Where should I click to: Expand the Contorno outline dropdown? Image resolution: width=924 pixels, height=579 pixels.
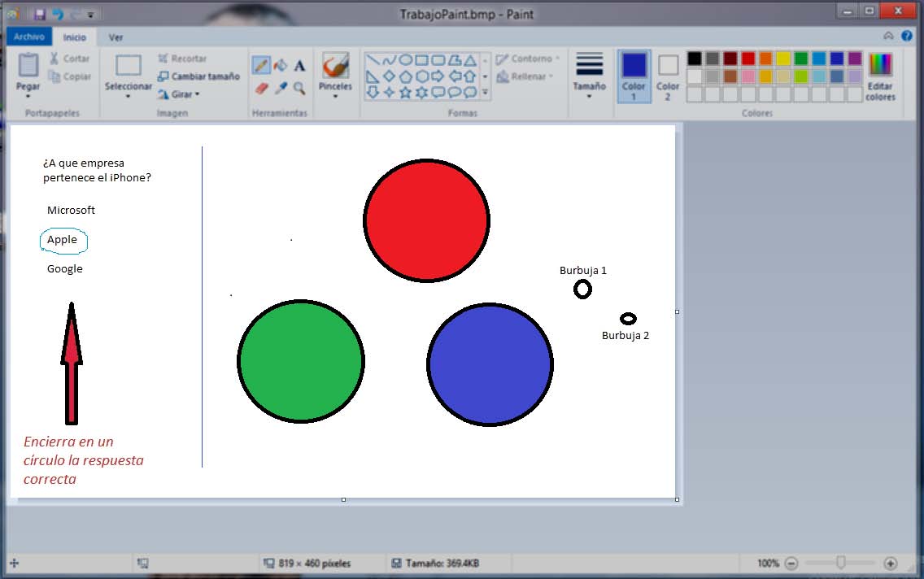coord(527,59)
